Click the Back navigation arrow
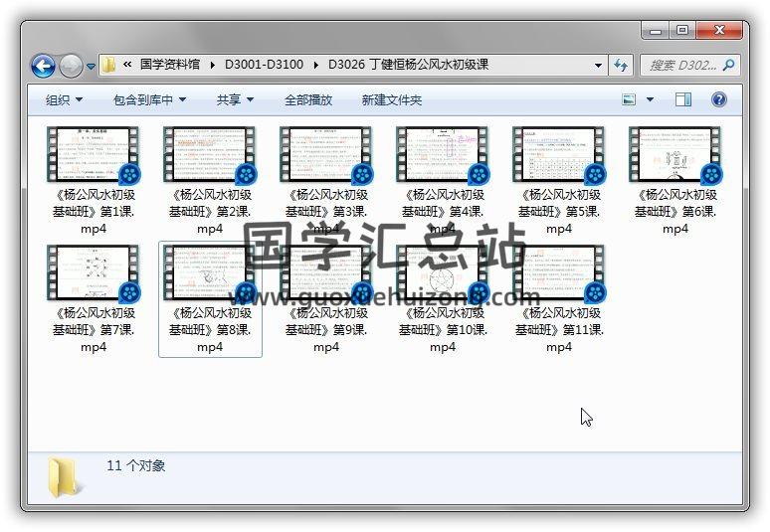Image resolution: width=770 pixels, height=532 pixels. coord(43,66)
